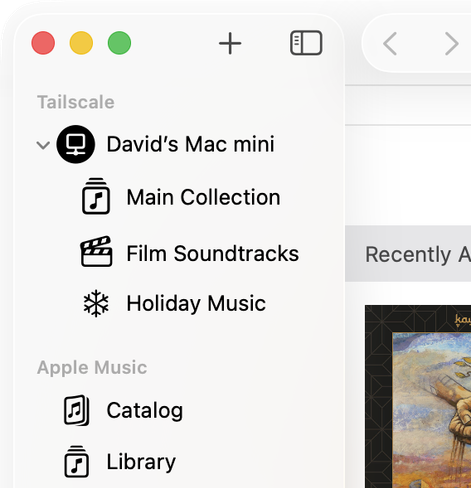Open the painted album artwork thumbnail
The image size is (471, 488).
tap(418, 396)
